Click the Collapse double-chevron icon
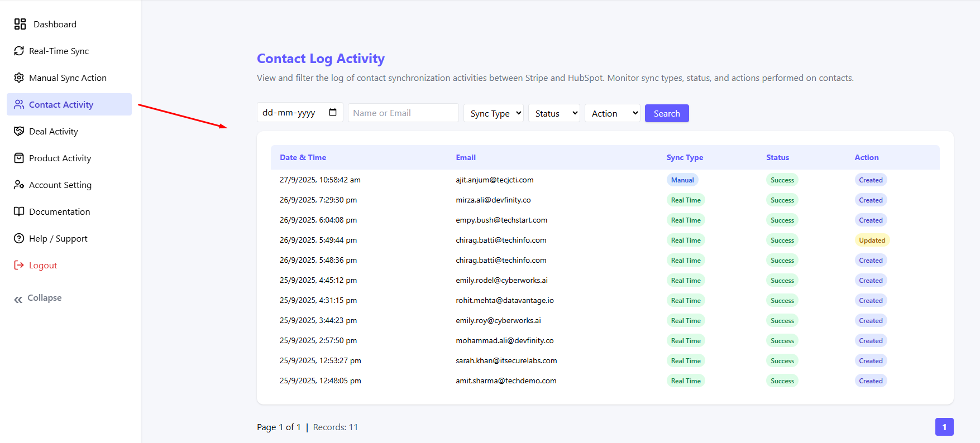The height and width of the screenshot is (443, 980). [x=18, y=300]
